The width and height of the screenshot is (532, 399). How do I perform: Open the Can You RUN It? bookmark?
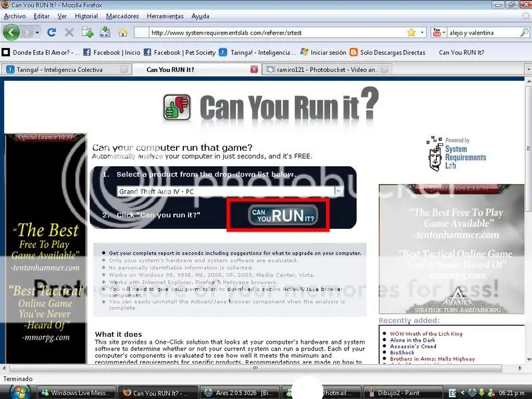(x=461, y=52)
